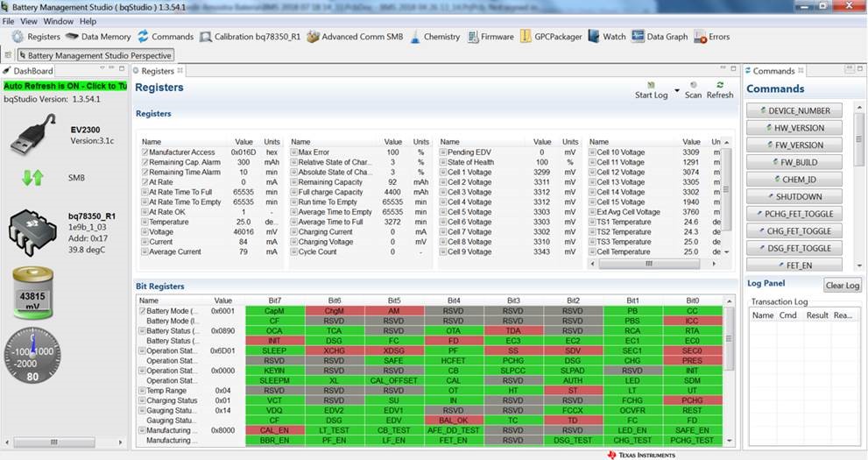Expand the Temp Range bit register
868x460 pixels.
(142, 391)
